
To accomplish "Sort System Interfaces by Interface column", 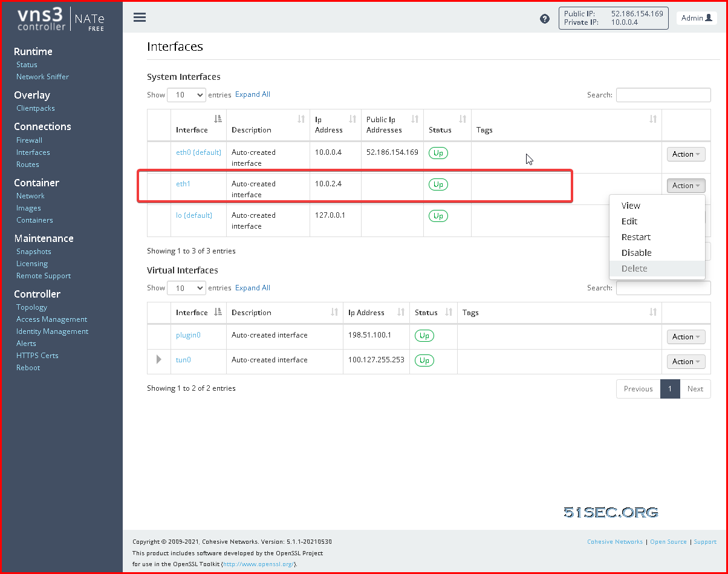I will [x=198, y=125].
